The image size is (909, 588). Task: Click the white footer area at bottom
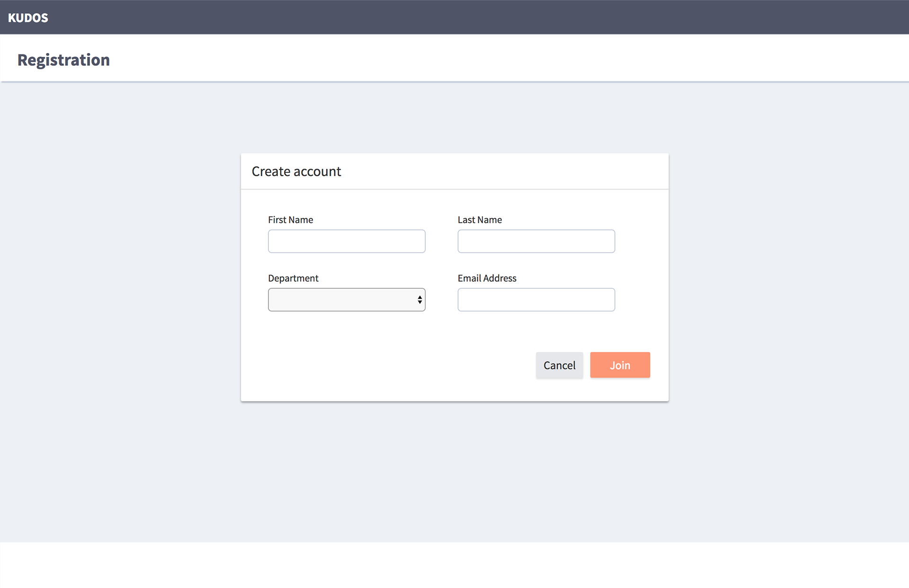(x=454, y=566)
